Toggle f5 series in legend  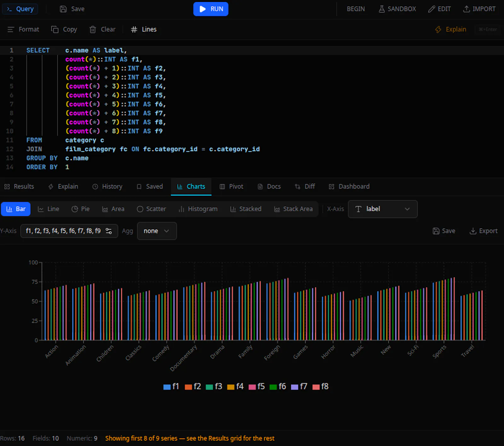point(257,387)
